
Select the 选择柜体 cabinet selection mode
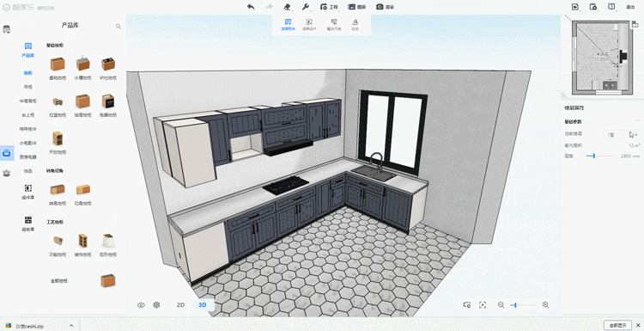288,25
